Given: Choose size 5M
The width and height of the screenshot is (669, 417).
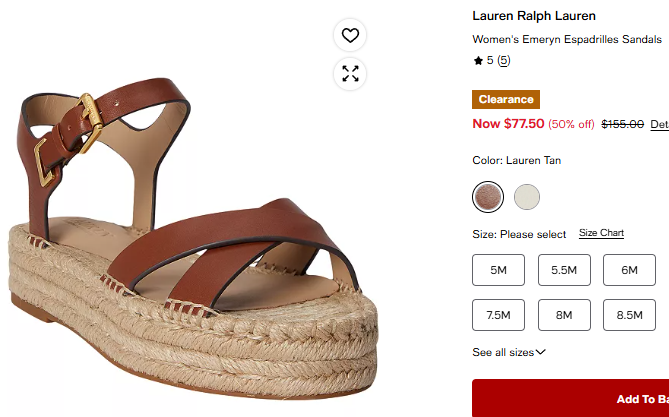Looking at the screenshot, I should pos(498,270).
